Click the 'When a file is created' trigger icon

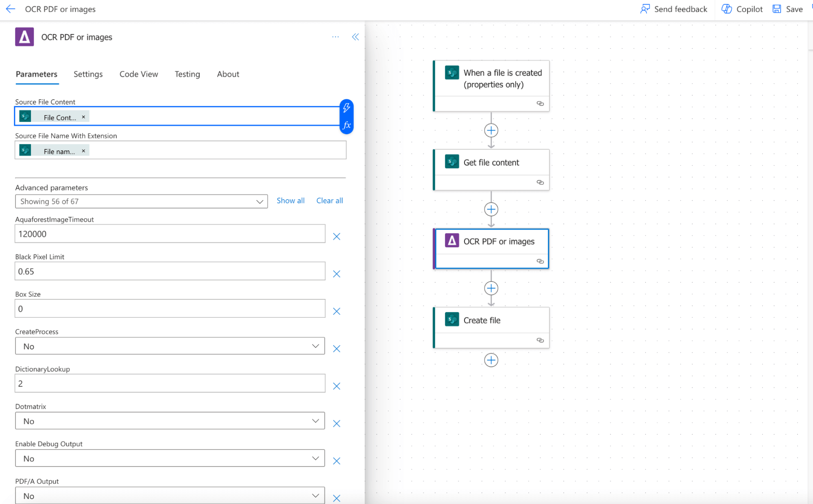click(x=452, y=72)
